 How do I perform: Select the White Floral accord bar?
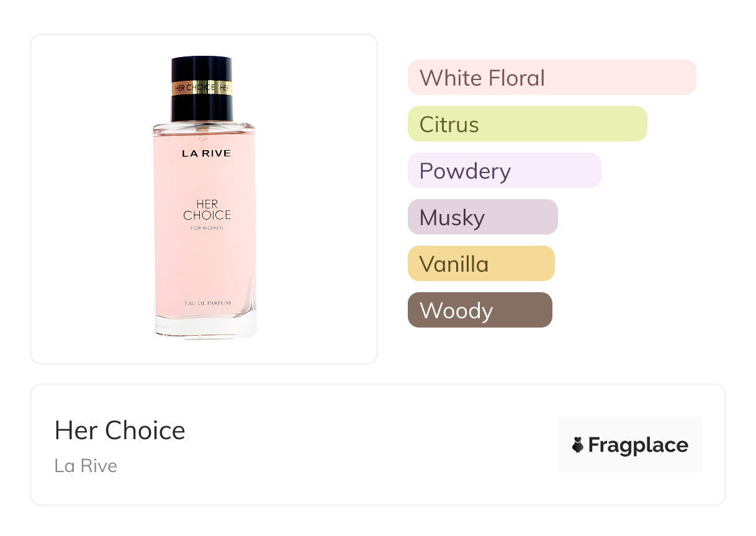[x=551, y=78]
